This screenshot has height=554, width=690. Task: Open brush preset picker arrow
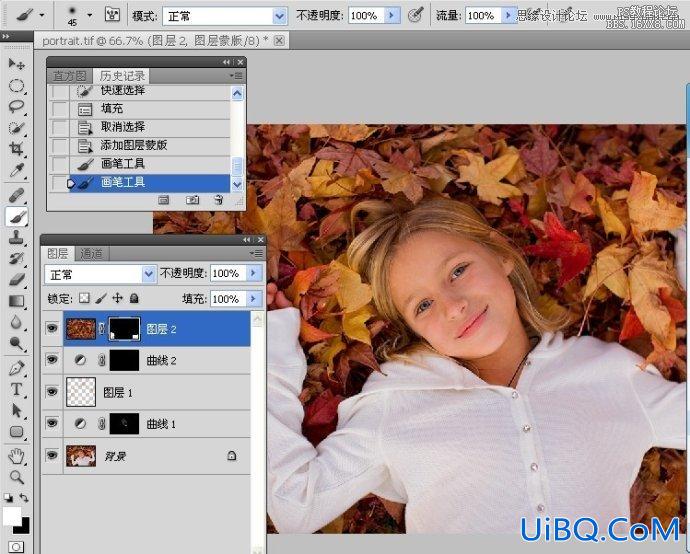90,15
